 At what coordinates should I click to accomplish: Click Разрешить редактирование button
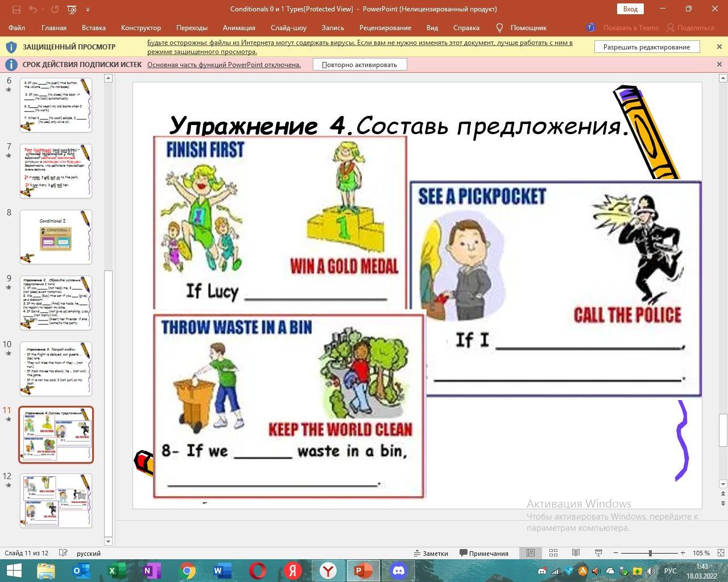click(647, 47)
